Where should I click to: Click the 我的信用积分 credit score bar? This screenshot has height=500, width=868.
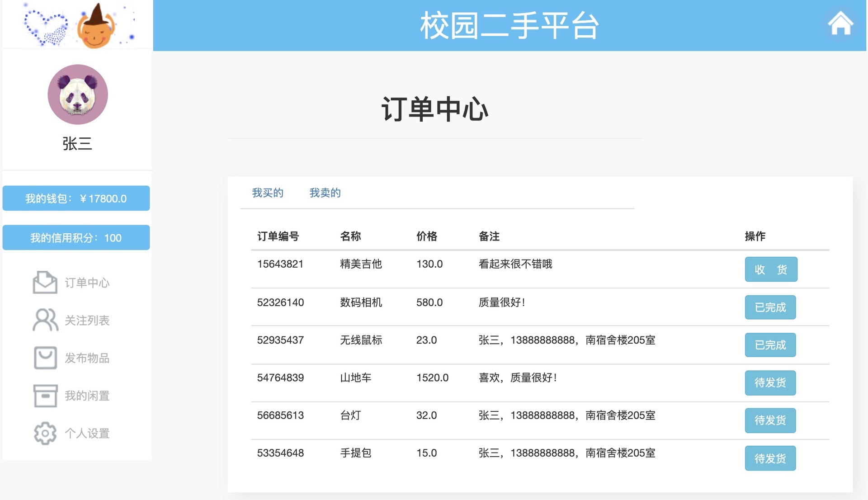pos(76,237)
